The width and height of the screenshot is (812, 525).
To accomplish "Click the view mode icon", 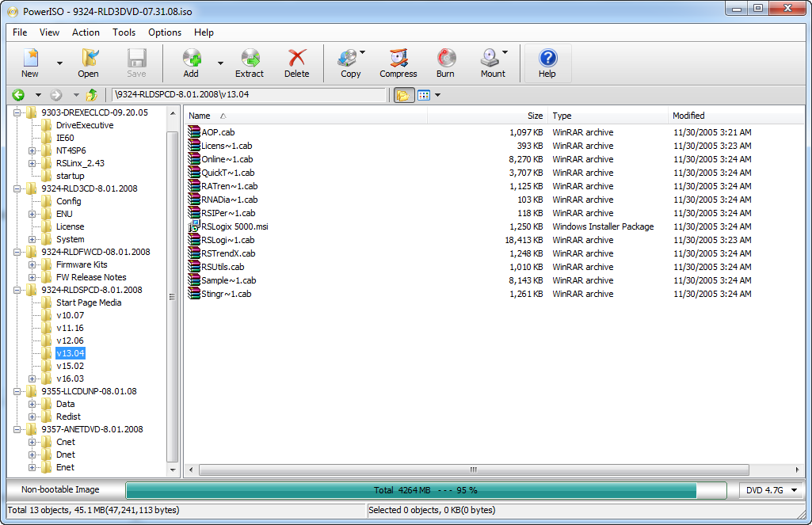I will point(424,95).
